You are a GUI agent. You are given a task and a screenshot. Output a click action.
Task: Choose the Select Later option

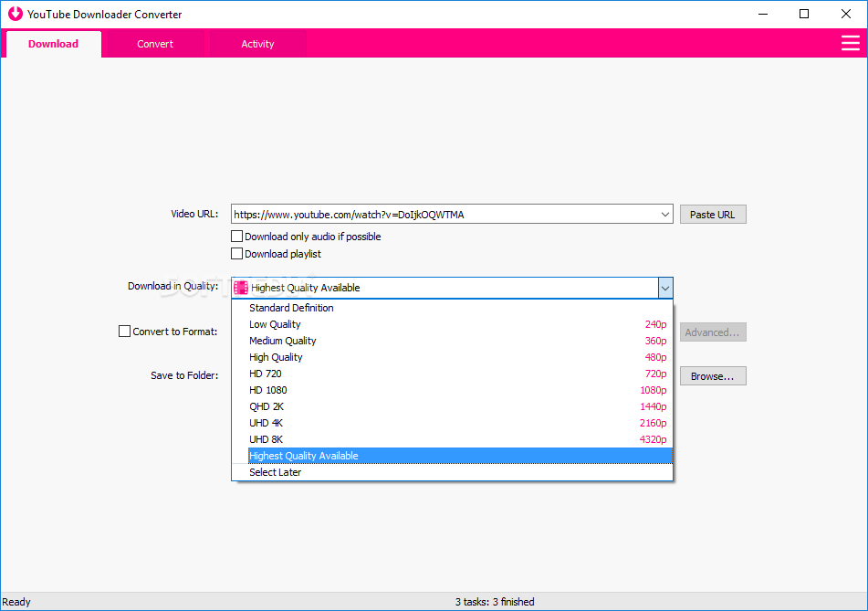tap(452, 472)
